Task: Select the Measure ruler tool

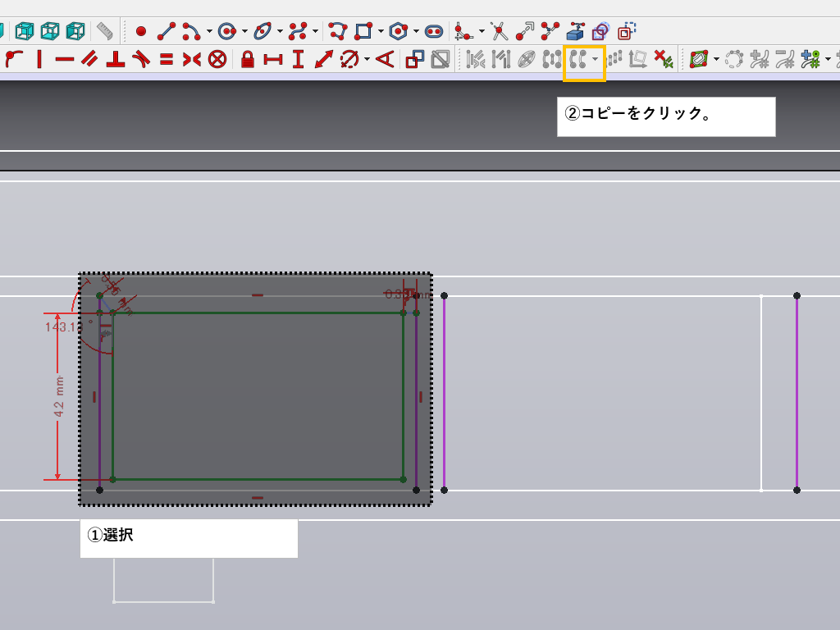Action: (x=105, y=32)
